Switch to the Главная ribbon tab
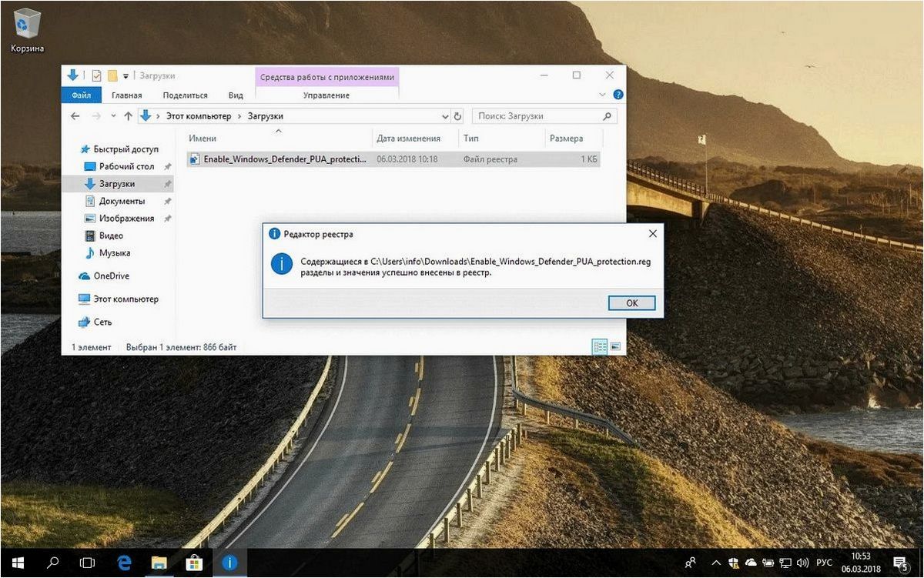 click(x=127, y=95)
